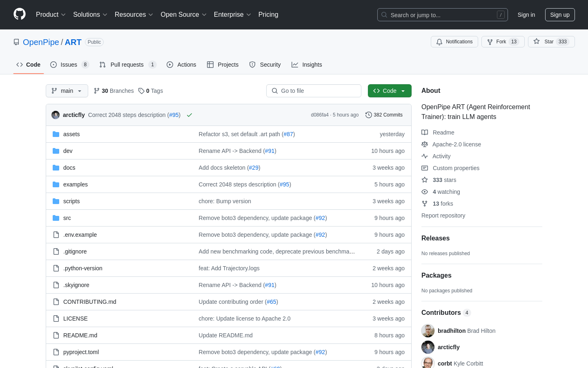Select the Code tab
This screenshot has width=588, height=368.
29,65
